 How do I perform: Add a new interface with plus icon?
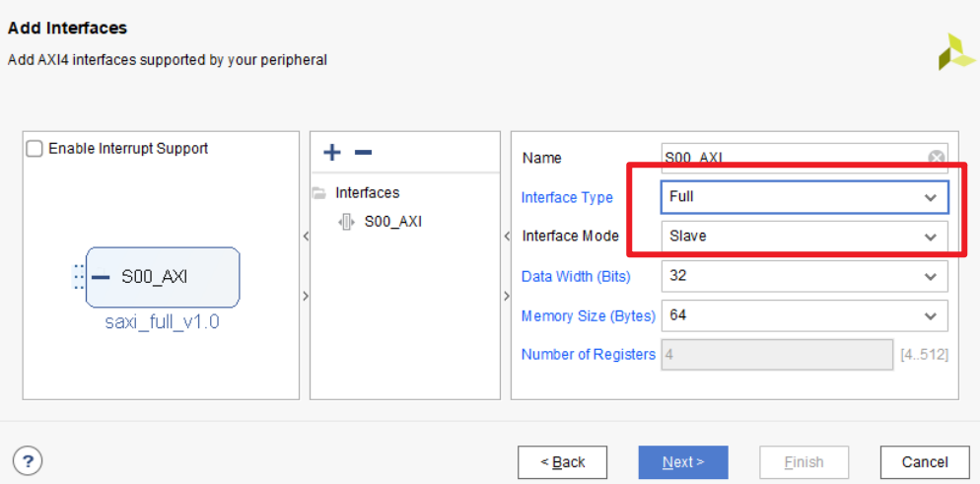pos(332,152)
